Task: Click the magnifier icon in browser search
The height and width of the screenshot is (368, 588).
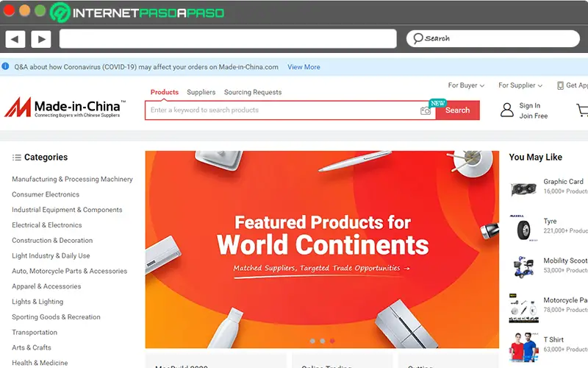Action: point(417,38)
